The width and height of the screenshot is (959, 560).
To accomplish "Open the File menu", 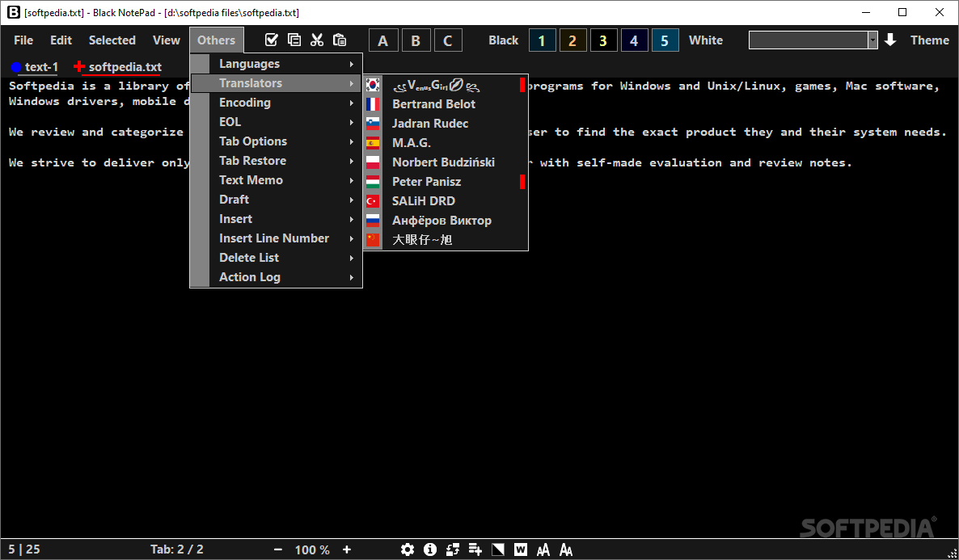I will click(23, 40).
